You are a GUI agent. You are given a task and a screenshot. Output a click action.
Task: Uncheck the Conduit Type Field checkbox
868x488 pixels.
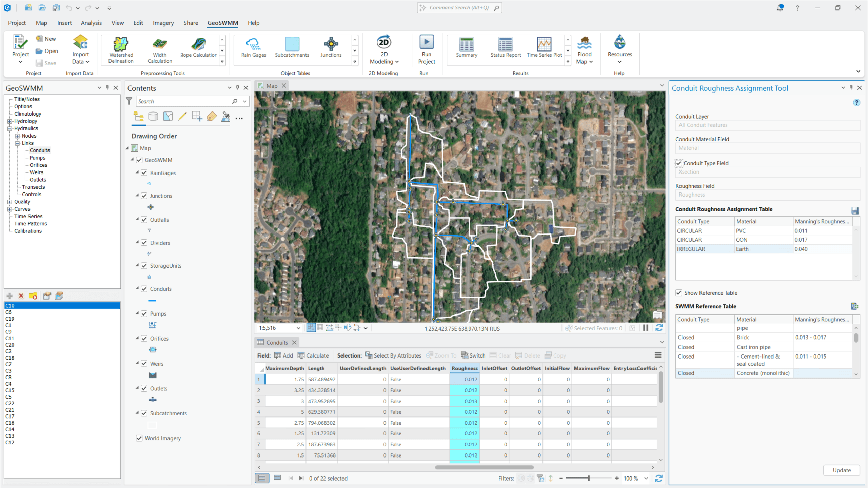(679, 163)
